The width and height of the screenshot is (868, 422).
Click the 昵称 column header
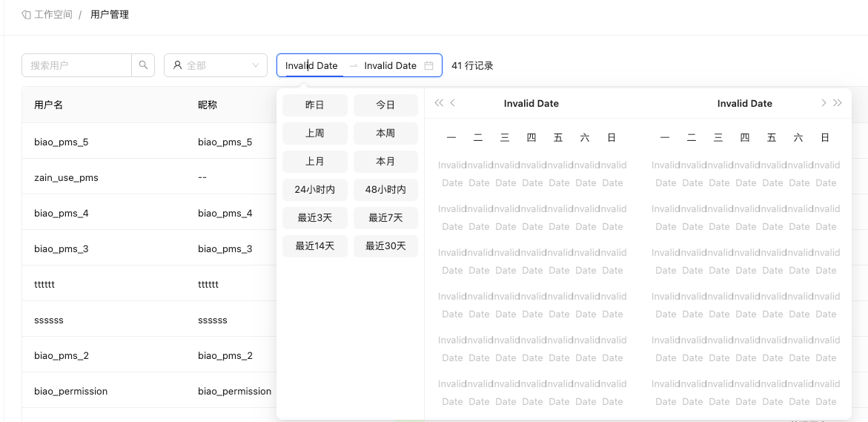coord(208,105)
